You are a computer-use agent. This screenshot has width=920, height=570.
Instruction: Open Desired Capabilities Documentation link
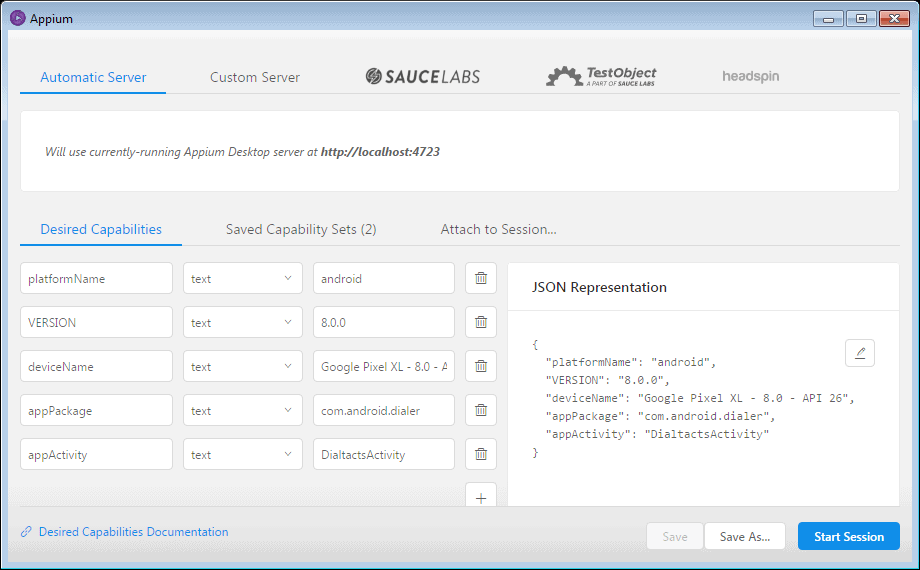[x=133, y=532]
